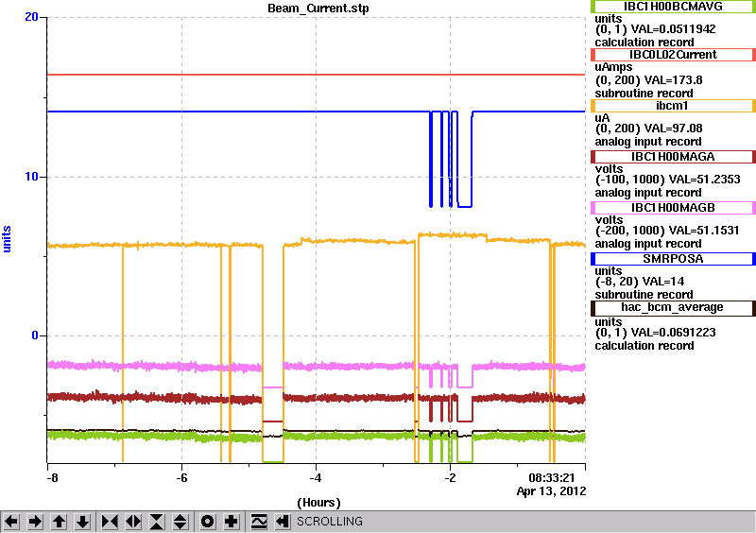The image size is (756, 533).
Task: Click the auto-scale circle icon
Action: coord(208,522)
